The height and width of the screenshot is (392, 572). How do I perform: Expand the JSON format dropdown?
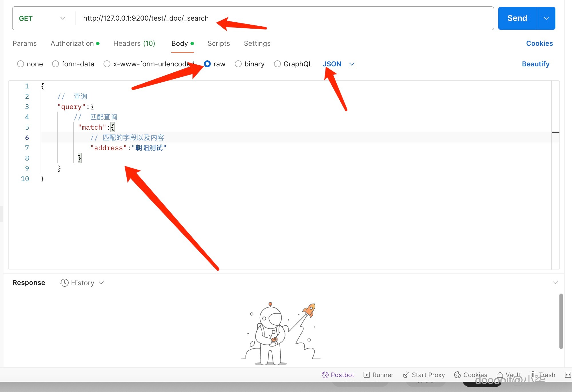pyautogui.click(x=352, y=64)
